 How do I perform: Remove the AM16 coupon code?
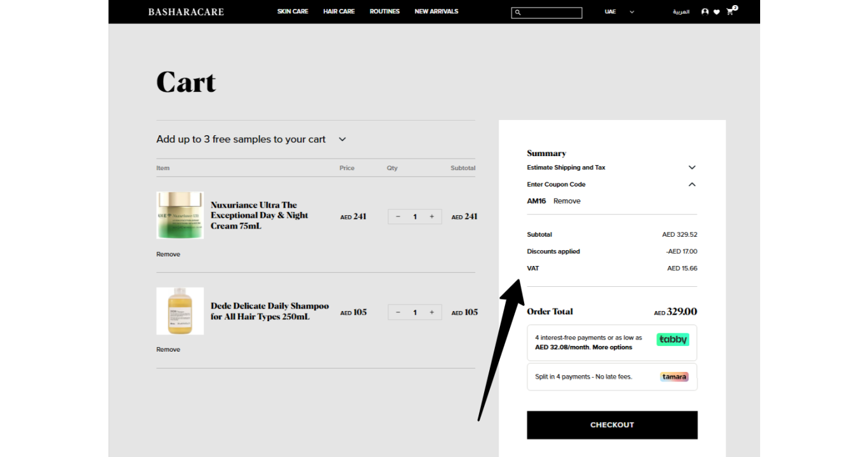point(567,201)
